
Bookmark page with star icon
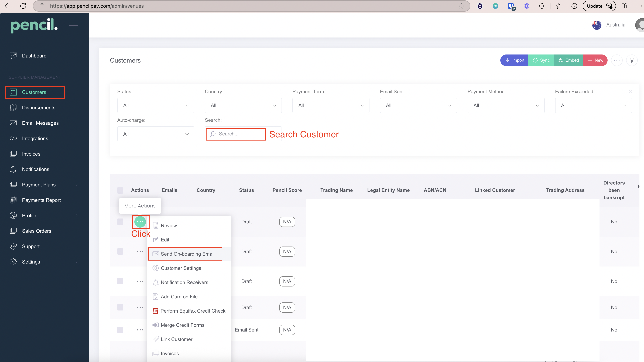(x=461, y=6)
